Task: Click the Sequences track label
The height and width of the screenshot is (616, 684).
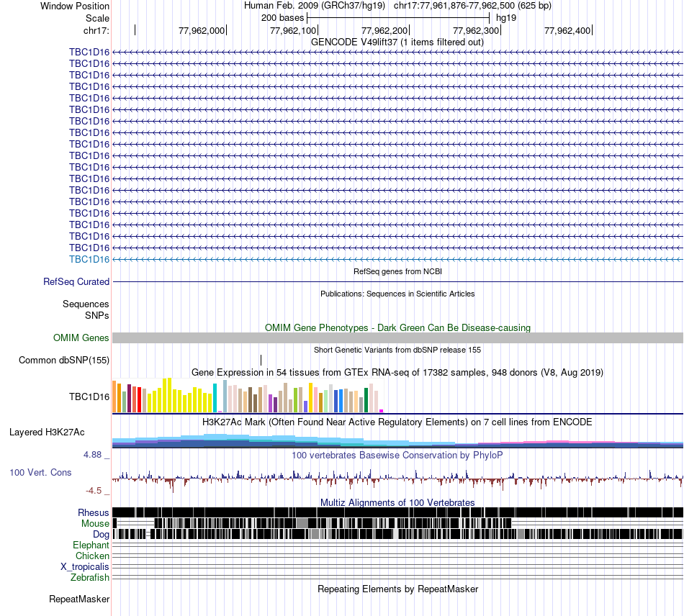Action: tap(86, 304)
